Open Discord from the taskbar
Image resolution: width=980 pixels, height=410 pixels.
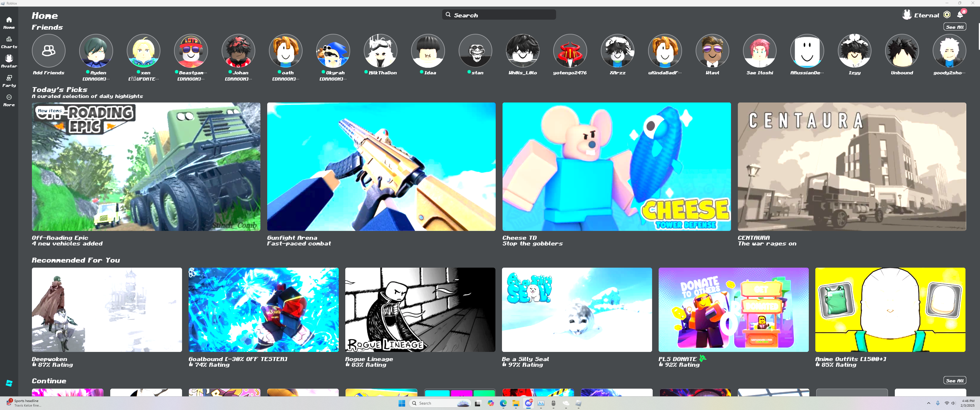point(528,403)
